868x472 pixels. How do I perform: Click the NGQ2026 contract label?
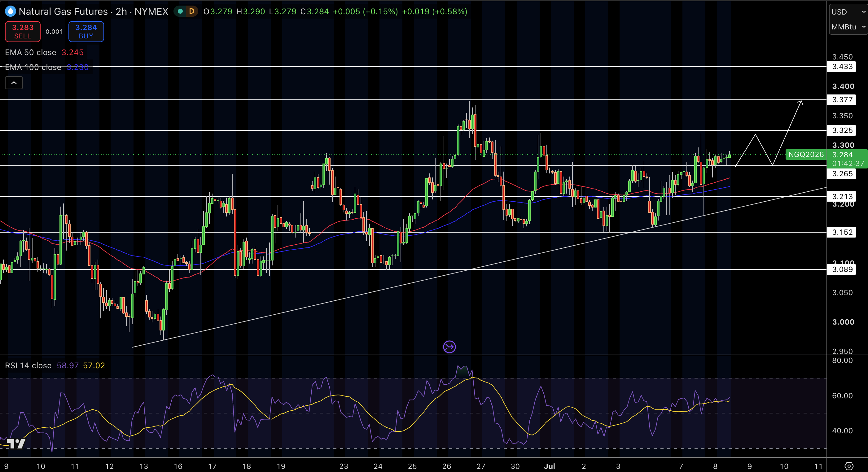pos(806,155)
